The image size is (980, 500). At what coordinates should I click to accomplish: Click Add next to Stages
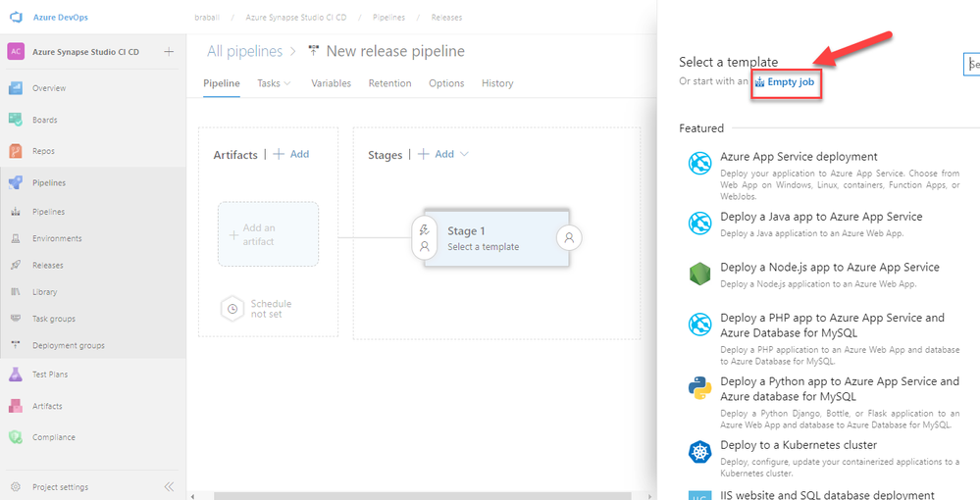click(x=436, y=154)
